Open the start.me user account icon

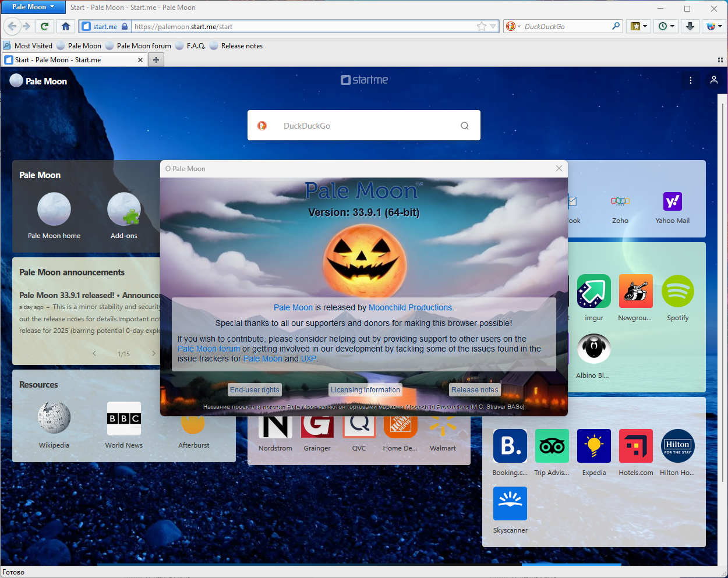point(714,80)
